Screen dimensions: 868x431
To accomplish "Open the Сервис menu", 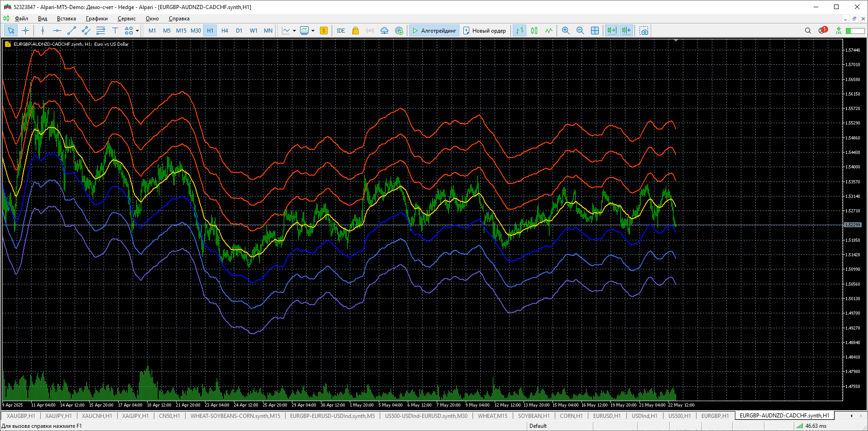I will tap(126, 19).
